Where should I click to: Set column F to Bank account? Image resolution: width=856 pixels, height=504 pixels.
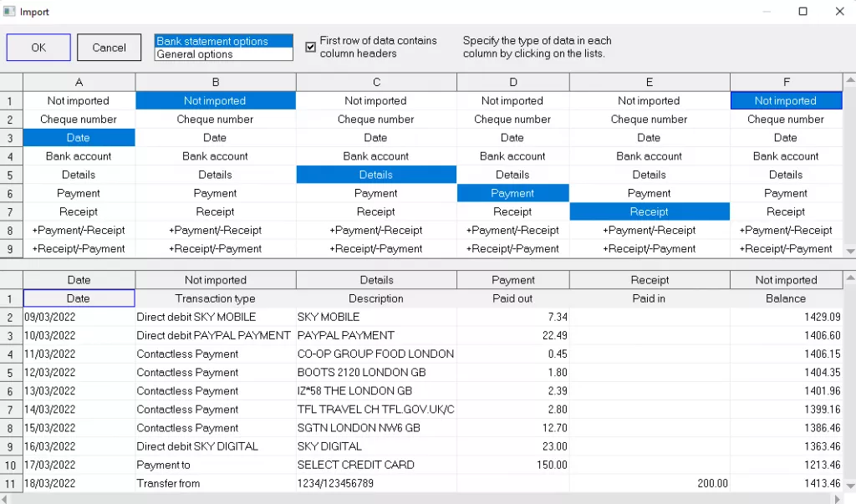pyautogui.click(x=786, y=155)
